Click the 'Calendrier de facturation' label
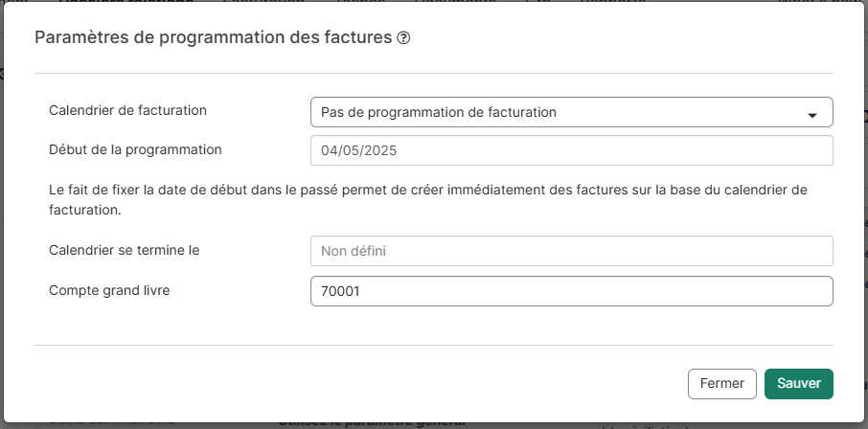868x429 pixels. pyautogui.click(x=128, y=110)
